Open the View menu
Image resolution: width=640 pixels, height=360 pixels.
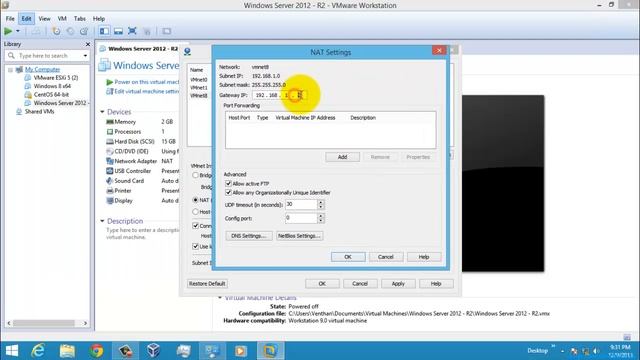point(44,19)
